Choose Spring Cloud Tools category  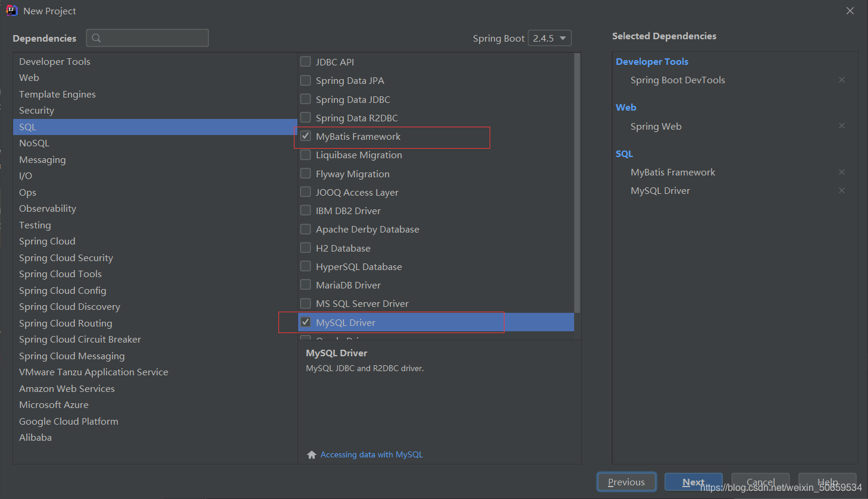coord(155,274)
